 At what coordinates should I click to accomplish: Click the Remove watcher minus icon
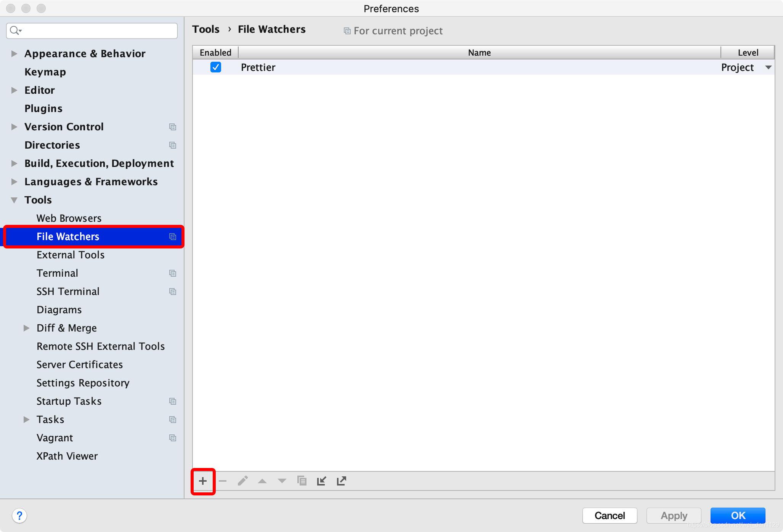coord(223,481)
